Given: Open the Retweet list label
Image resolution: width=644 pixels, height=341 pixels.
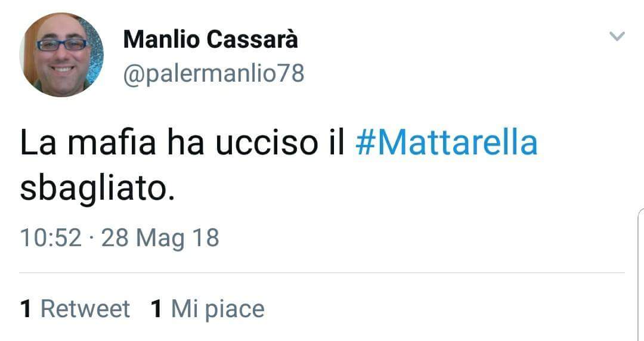Looking at the screenshot, I should point(85,309).
